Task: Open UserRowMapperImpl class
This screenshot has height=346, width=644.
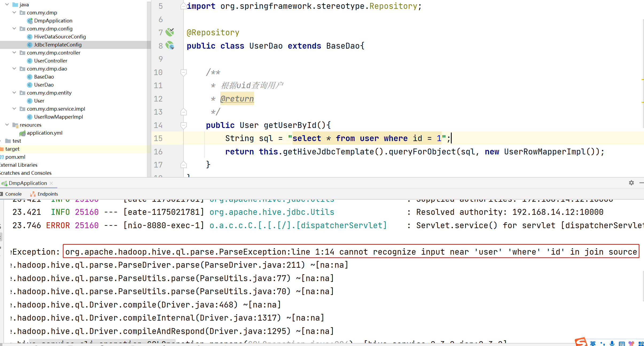Action: pos(58,117)
